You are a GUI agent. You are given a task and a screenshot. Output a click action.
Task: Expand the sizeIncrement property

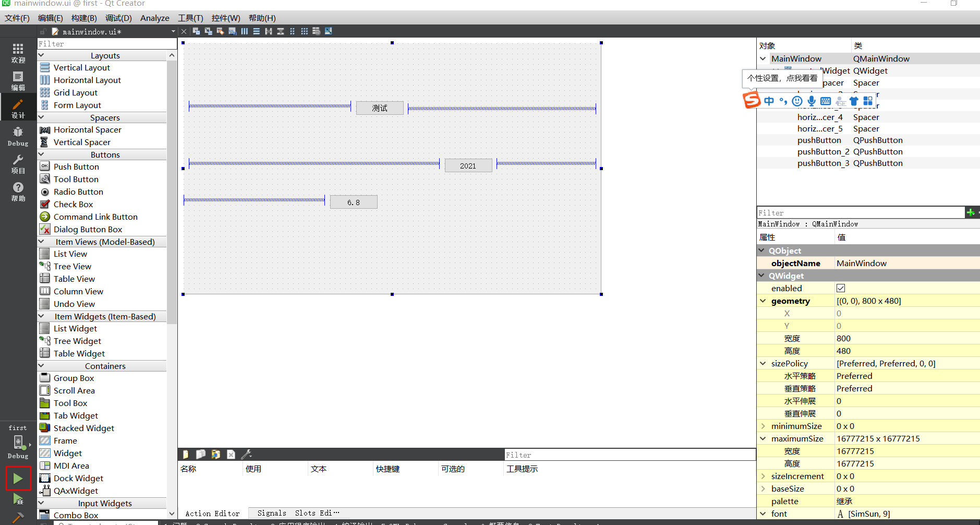pos(763,476)
